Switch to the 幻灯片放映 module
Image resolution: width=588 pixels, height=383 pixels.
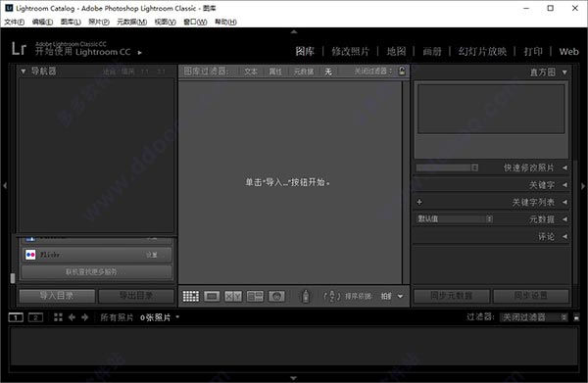(x=482, y=51)
